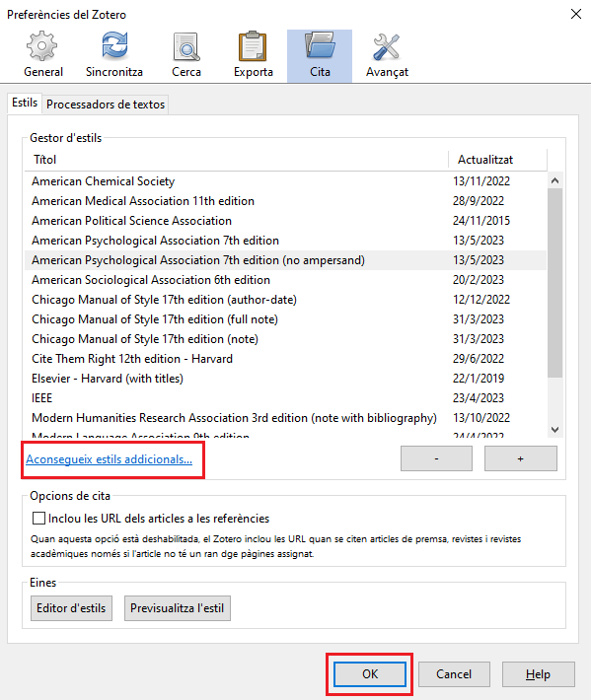Click the 28/9/2022 date cell
The height and width of the screenshot is (700, 591).
pos(478,201)
